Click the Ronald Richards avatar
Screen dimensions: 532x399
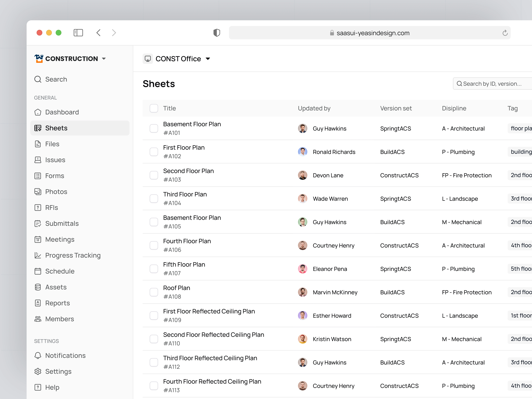pos(303,152)
